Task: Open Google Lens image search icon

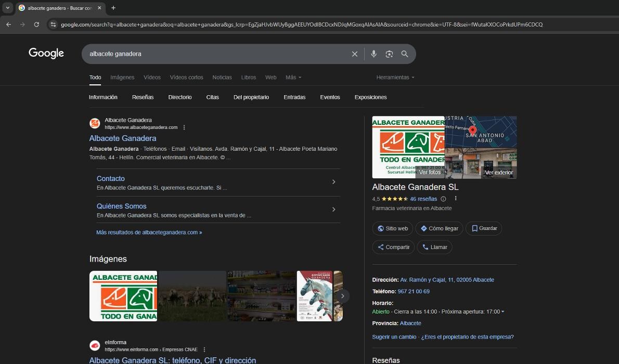Action: click(x=389, y=54)
